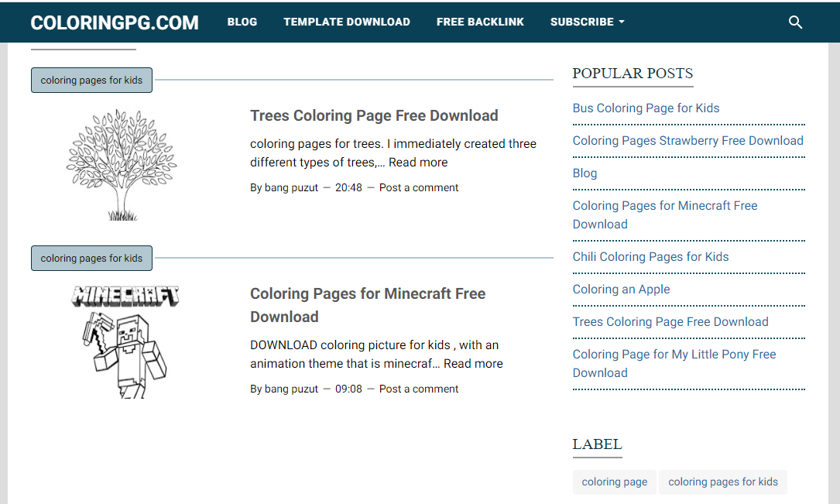The height and width of the screenshot is (504, 840).
Task: Open TEMPLATE DOWNLOAD in the navigation bar
Action: (x=347, y=22)
